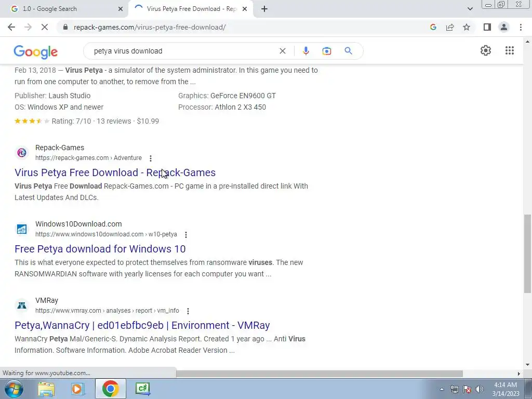
Task: Open the Google apps grid
Action: (509, 50)
